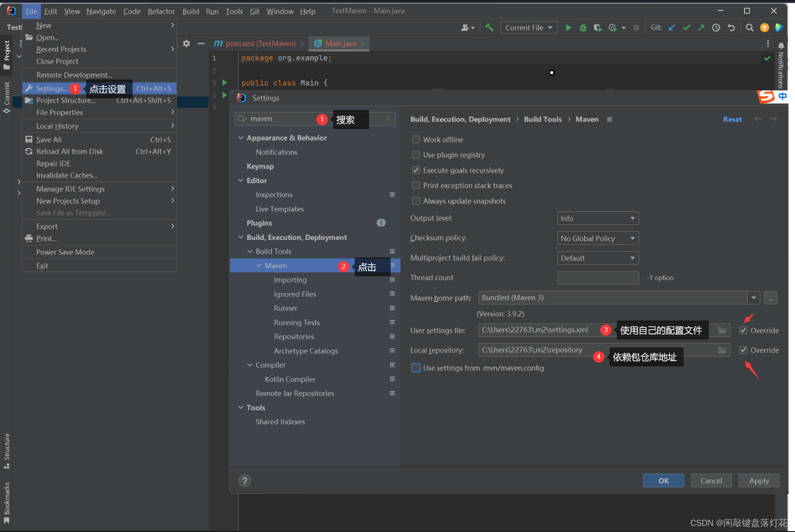
Task: Open Checksum policy dropdown
Action: [598, 239]
